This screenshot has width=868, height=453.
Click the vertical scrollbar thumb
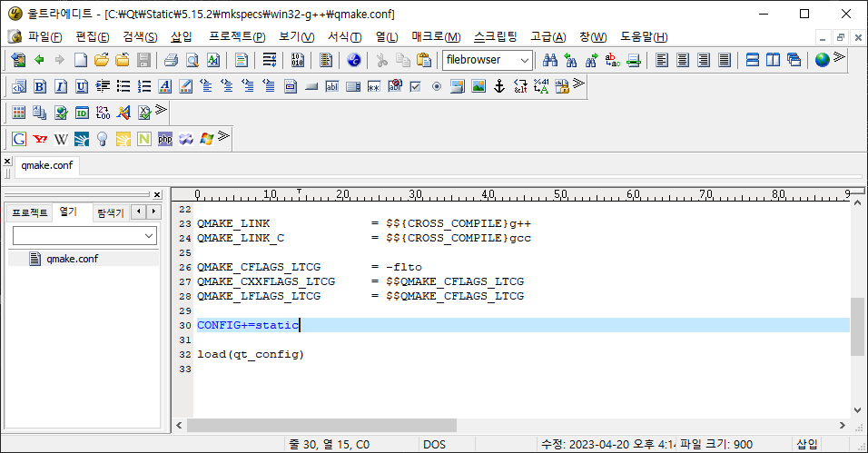click(x=857, y=327)
